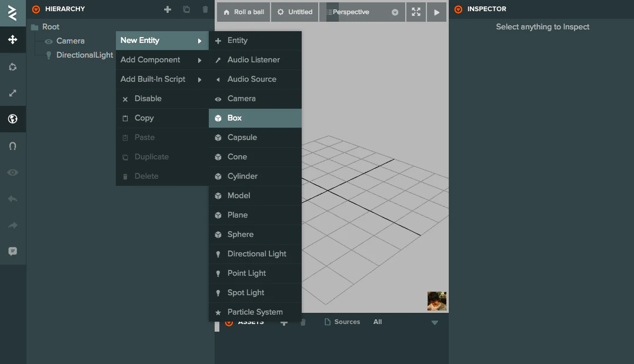Viewport: 634px width, 364px height.
Task: Create a new empty Entity from submenu
Action: pyautogui.click(x=255, y=41)
